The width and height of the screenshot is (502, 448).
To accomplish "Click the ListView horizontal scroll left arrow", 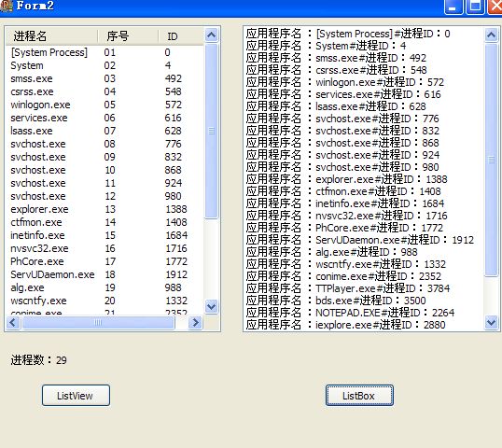I will [13, 323].
